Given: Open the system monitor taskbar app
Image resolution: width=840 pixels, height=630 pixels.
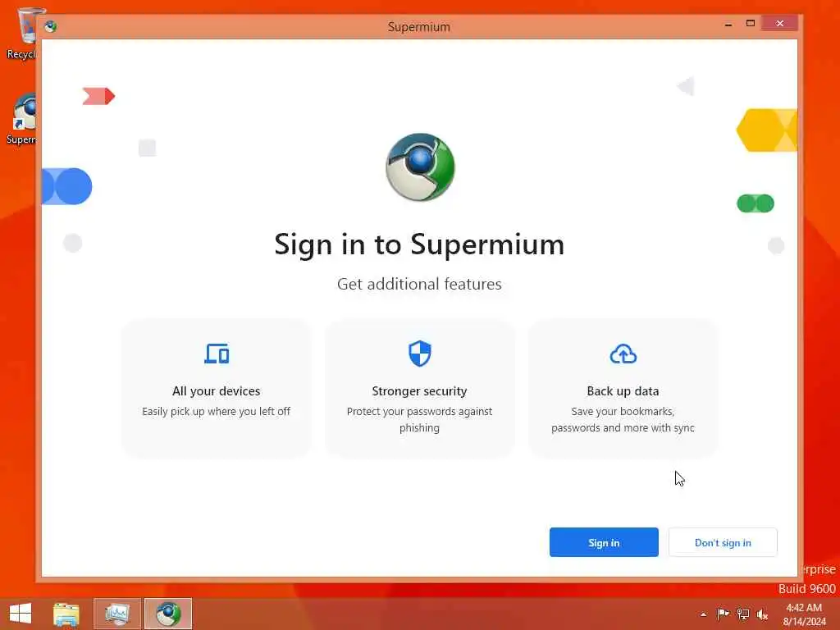Looking at the screenshot, I should (116, 614).
